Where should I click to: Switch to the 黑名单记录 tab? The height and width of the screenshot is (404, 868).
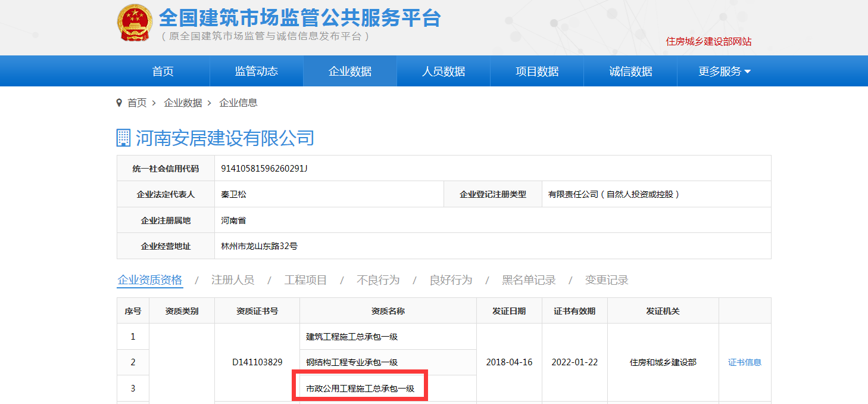pos(529,280)
